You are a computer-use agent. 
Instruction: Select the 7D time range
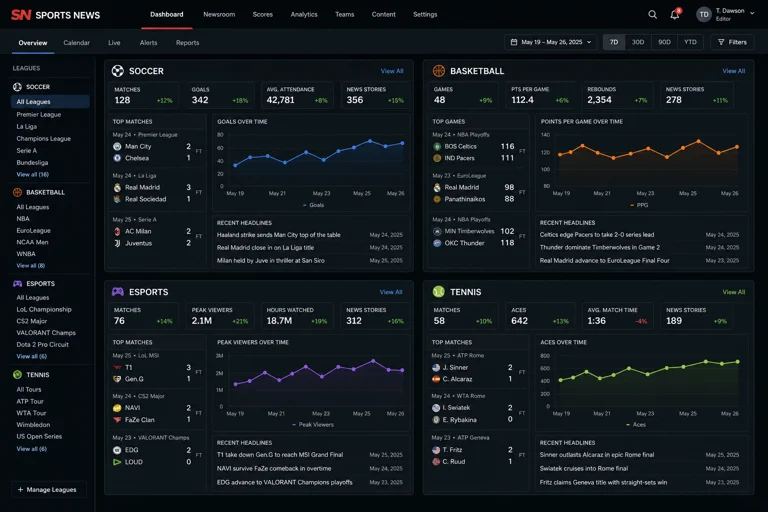point(614,42)
